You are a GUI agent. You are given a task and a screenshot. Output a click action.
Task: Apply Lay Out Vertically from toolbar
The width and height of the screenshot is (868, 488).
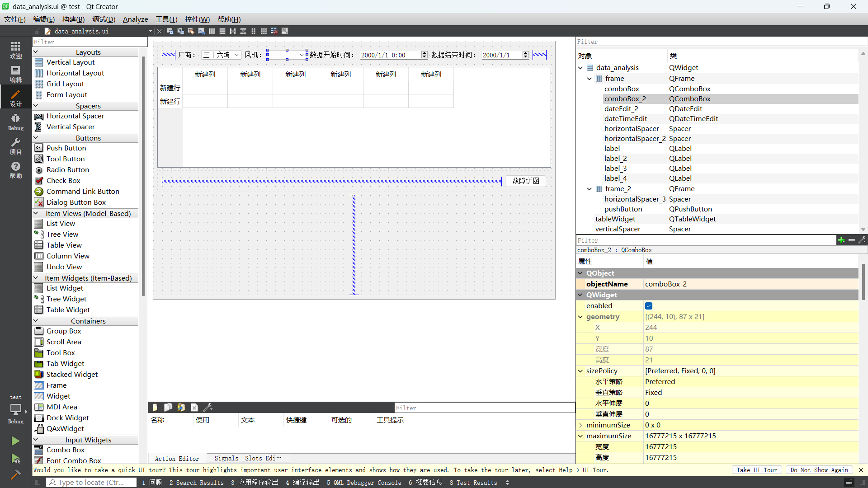[x=222, y=31]
